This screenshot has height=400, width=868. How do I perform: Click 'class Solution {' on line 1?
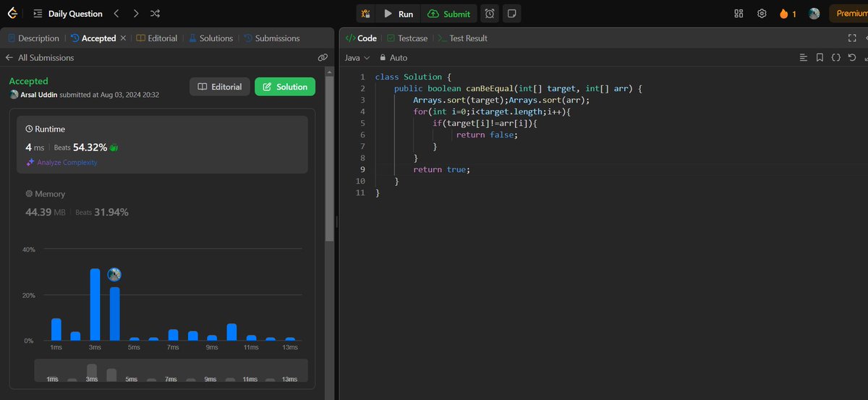click(x=413, y=77)
